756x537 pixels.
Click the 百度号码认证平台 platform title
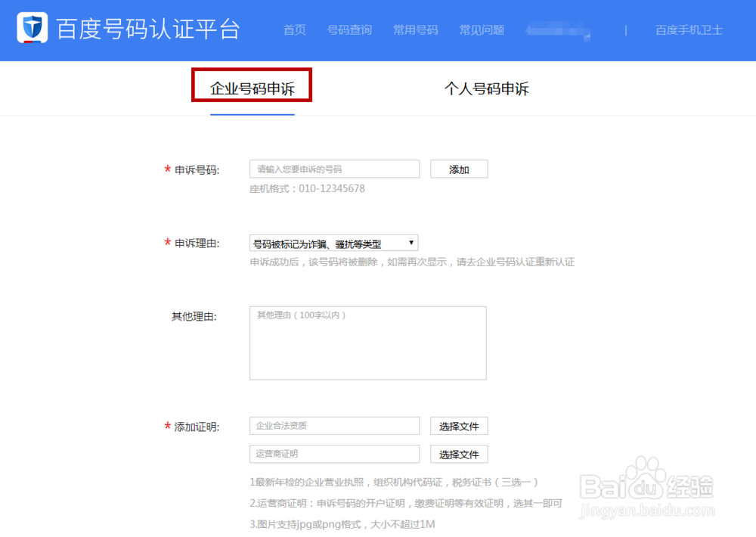145,29
